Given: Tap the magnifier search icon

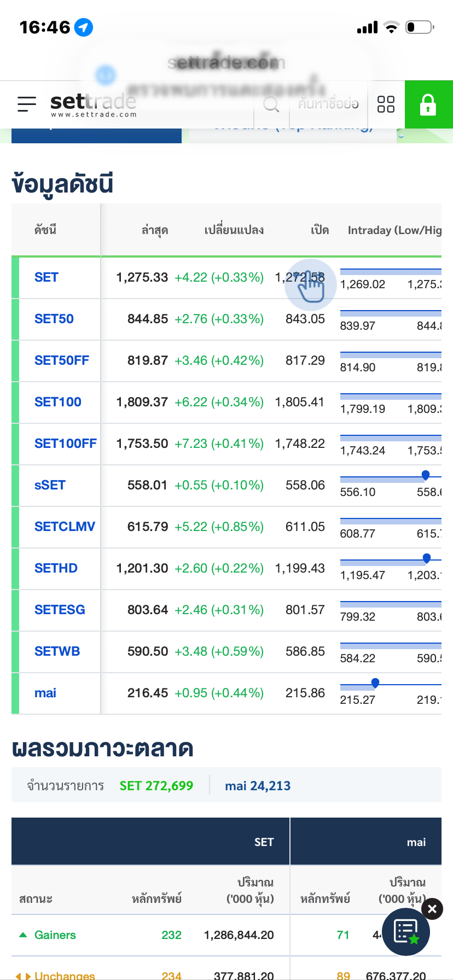Looking at the screenshot, I should coord(271,104).
